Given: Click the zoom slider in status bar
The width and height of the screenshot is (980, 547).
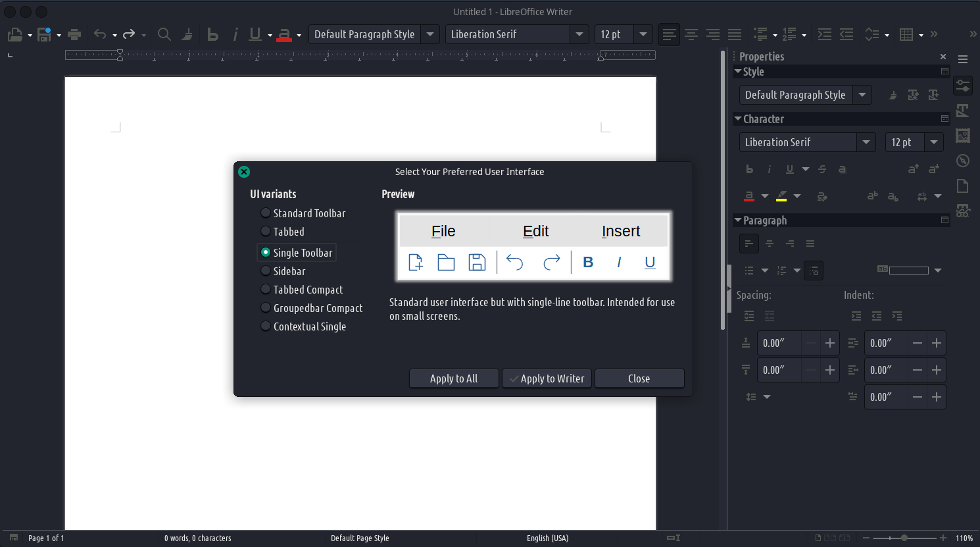Looking at the screenshot, I should tap(904, 538).
